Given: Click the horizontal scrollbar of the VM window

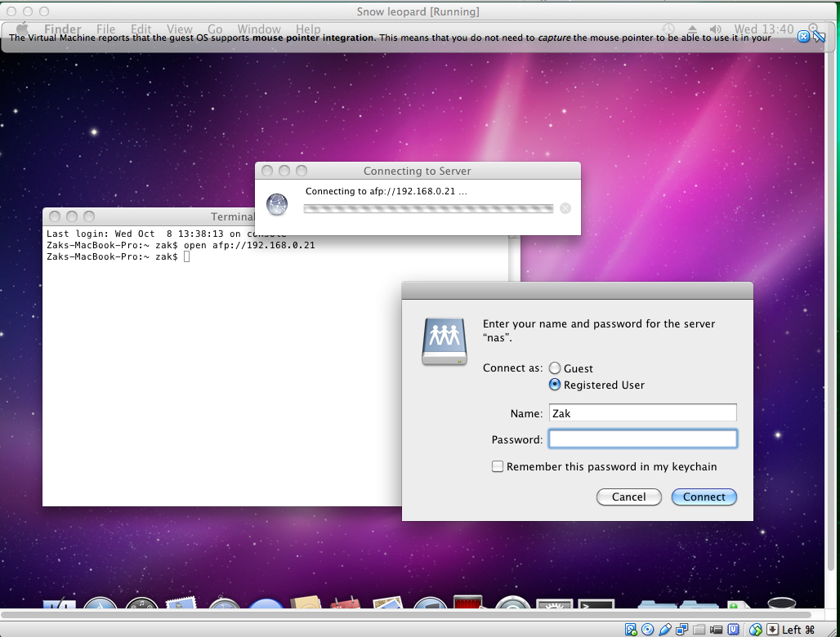Looking at the screenshot, I should 407,615.
